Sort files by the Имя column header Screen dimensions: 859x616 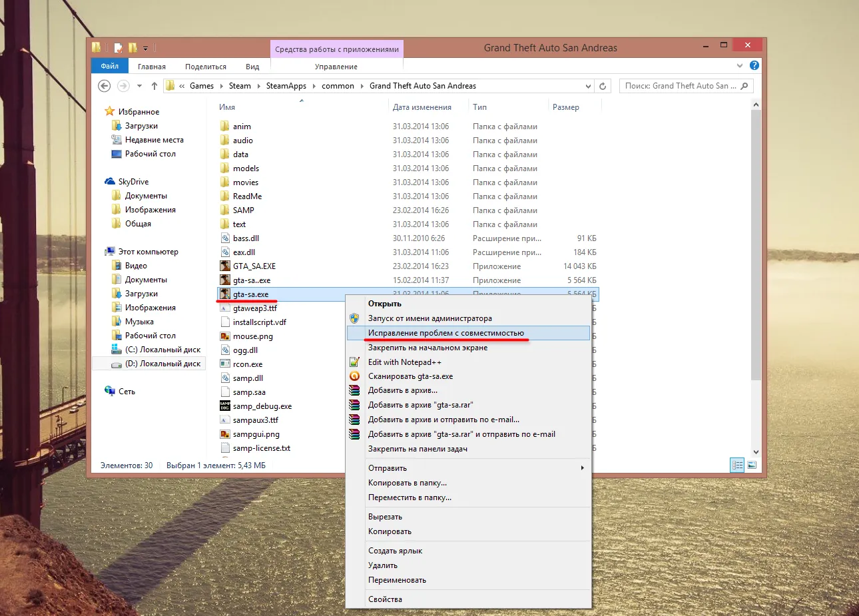227,107
